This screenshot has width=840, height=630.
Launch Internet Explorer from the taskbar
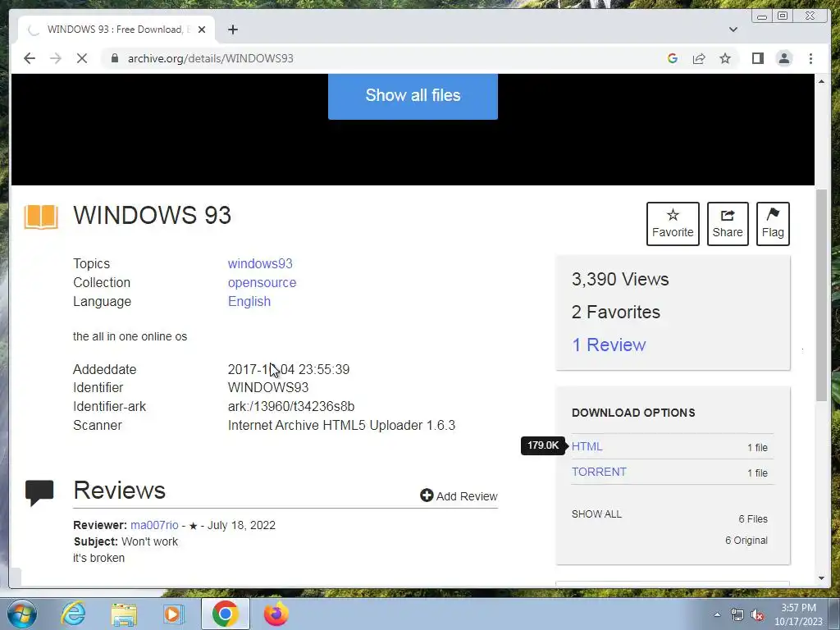tap(73, 614)
